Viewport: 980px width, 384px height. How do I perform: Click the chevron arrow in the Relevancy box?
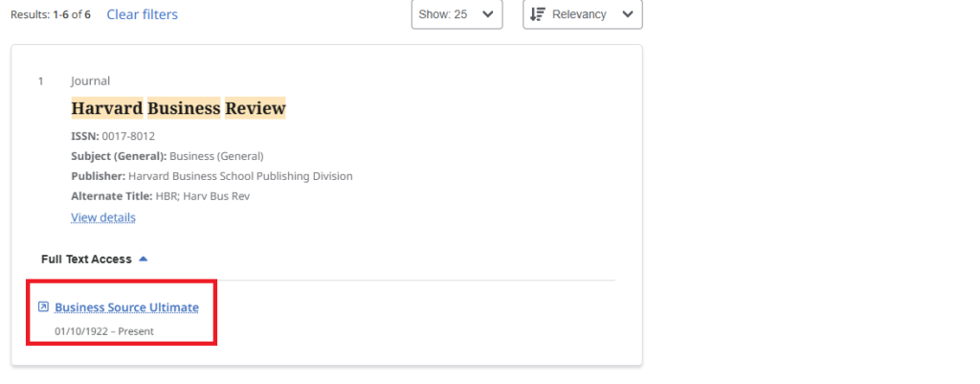[x=627, y=14]
